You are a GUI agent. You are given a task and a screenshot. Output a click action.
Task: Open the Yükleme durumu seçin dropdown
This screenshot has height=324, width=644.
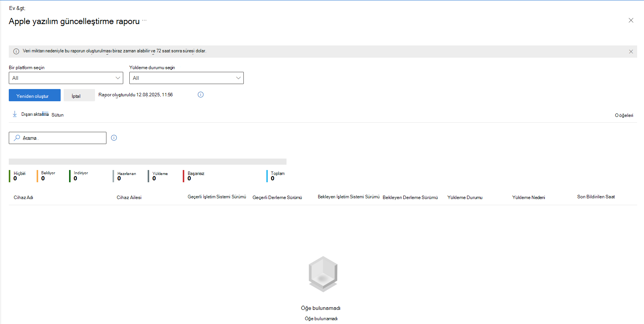click(x=187, y=78)
